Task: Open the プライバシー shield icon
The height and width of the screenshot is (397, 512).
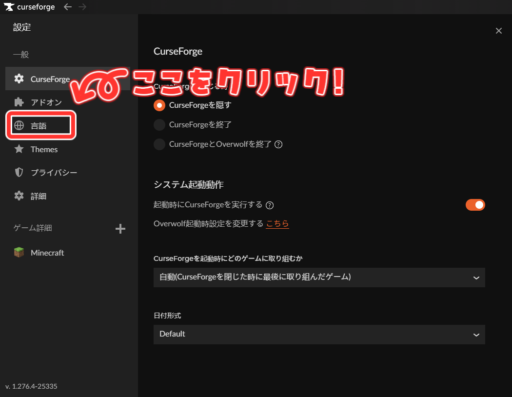Action: point(19,172)
